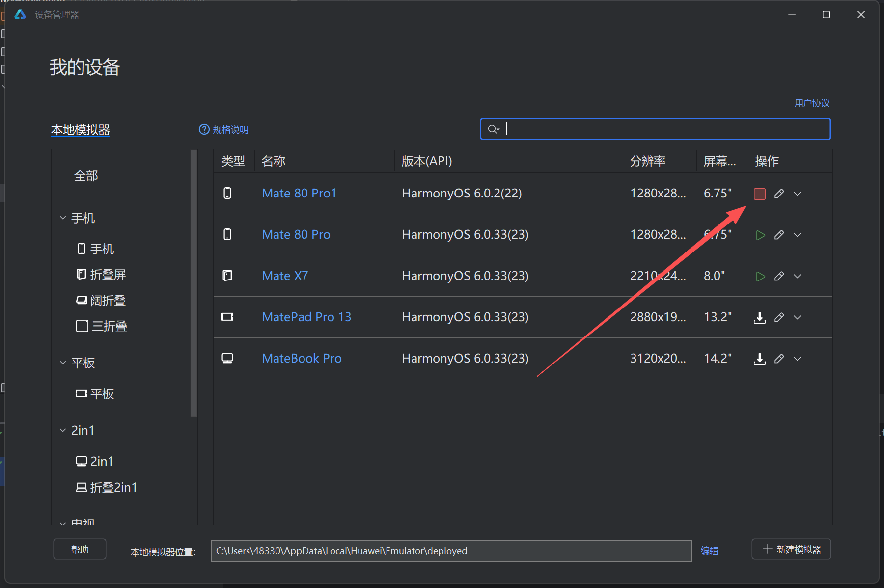
Task: Filter by 折叠2in1 device type
Action: 106,487
